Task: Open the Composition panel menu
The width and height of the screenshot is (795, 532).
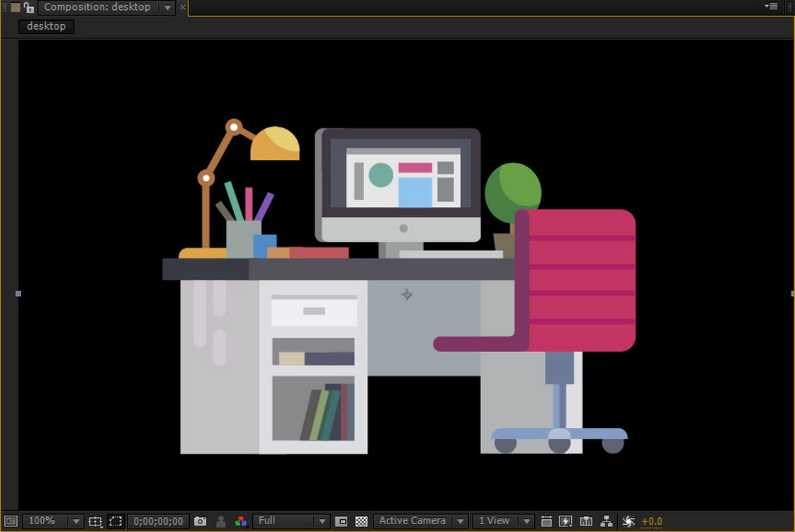Action: pos(772,7)
